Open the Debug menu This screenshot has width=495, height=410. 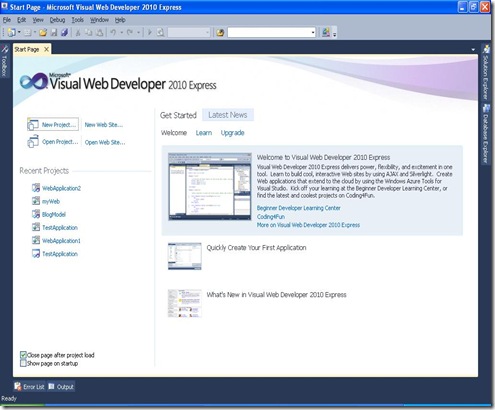pos(57,20)
